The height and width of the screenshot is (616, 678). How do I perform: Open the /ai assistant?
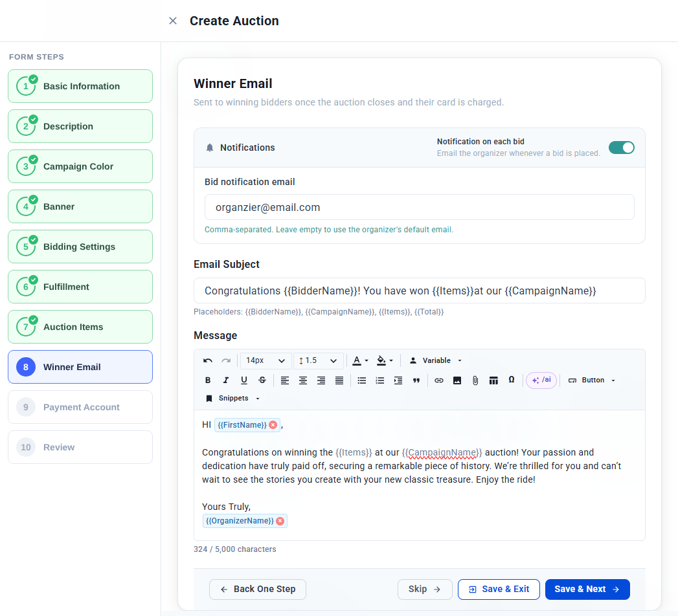(x=541, y=380)
